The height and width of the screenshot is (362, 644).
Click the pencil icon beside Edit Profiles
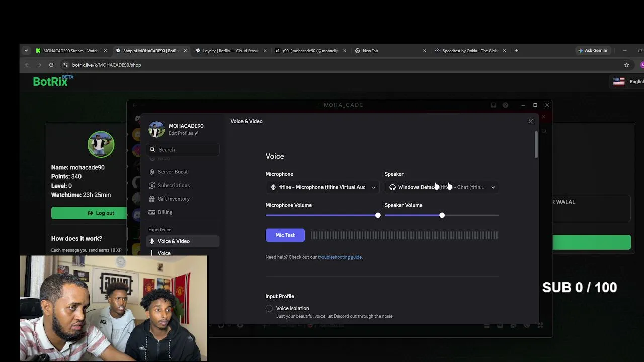(196, 133)
